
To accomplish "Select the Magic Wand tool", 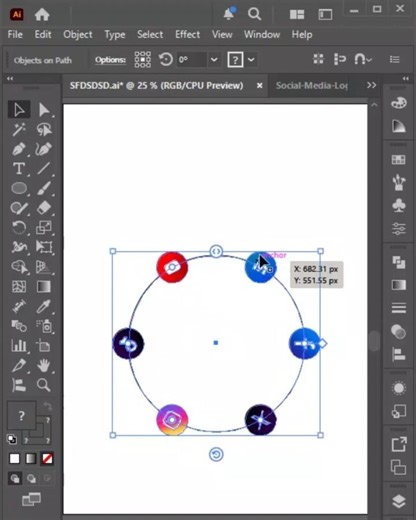I will (19, 129).
